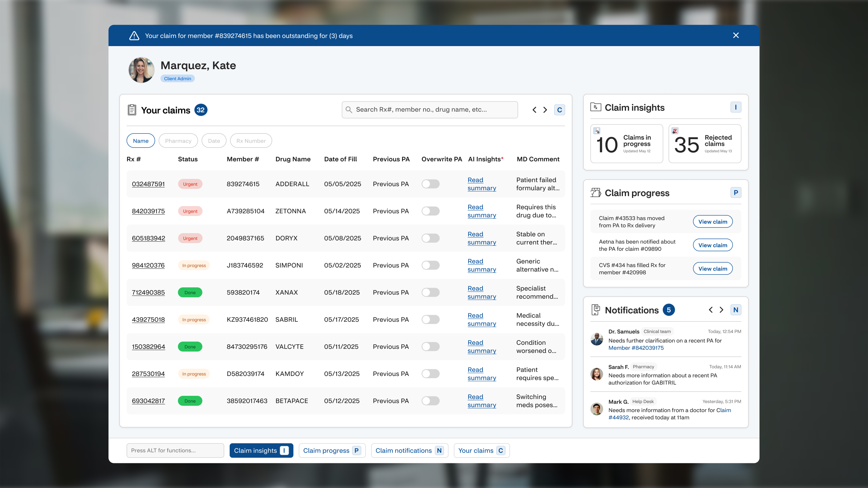Viewport: 868px width, 488px height.
Task: Toggle Overwrite PA for SABRIL row
Action: (430, 320)
